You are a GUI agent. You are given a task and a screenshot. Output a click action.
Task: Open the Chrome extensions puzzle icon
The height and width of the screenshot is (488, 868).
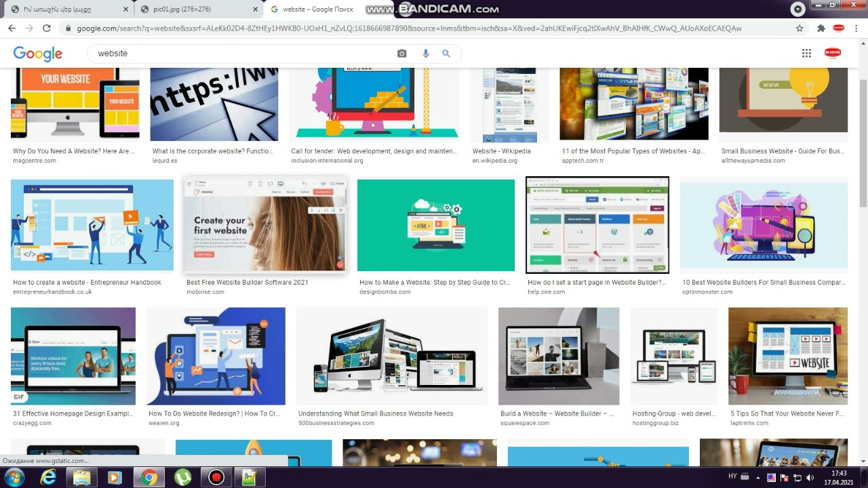pyautogui.click(x=821, y=28)
